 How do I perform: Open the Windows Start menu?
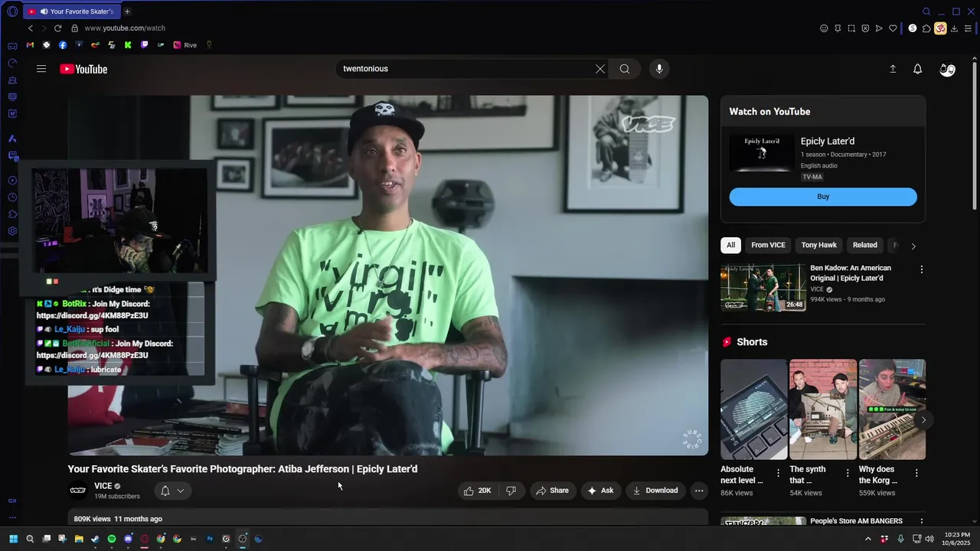click(13, 539)
